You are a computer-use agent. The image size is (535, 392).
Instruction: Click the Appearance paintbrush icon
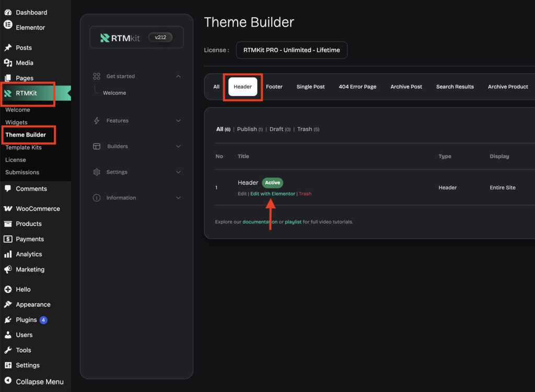(8, 304)
